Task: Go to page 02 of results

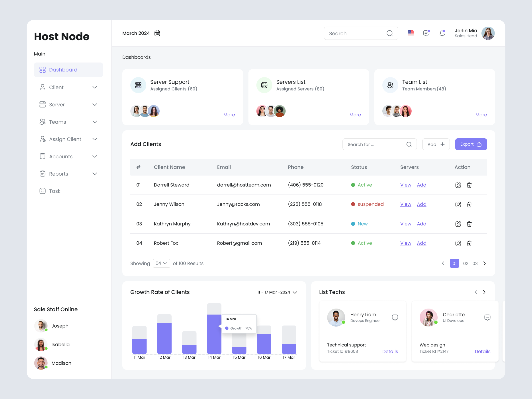Action: 465,263
